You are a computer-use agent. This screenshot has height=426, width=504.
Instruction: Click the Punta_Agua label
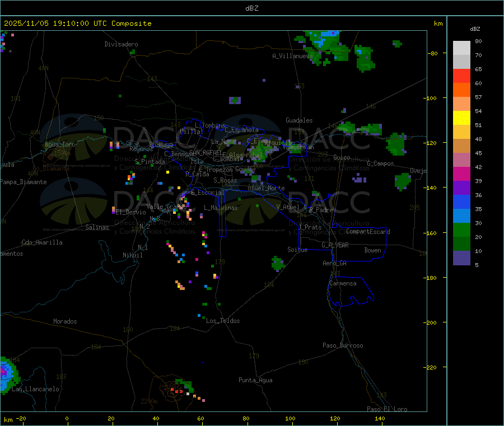tap(255, 380)
